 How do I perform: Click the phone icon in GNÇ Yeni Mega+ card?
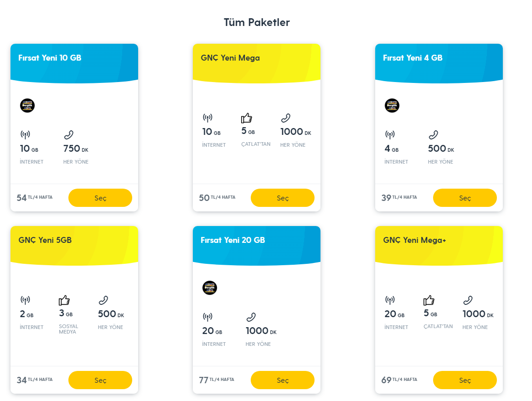(x=468, y=300)
